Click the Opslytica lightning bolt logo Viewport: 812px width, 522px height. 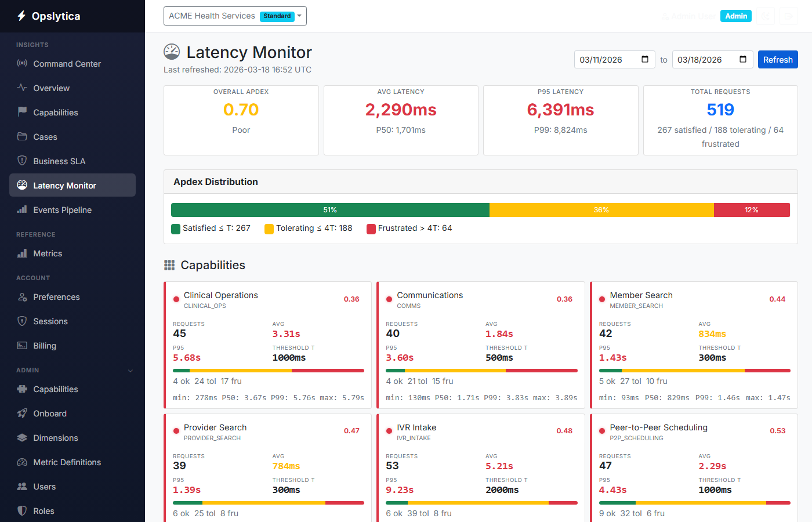pos(20,15)
